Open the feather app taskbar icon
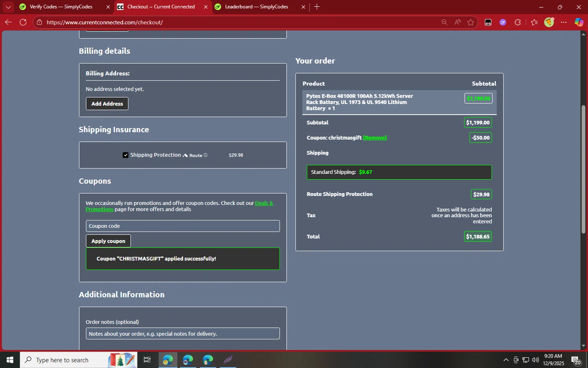 click(x=228, y=360)
